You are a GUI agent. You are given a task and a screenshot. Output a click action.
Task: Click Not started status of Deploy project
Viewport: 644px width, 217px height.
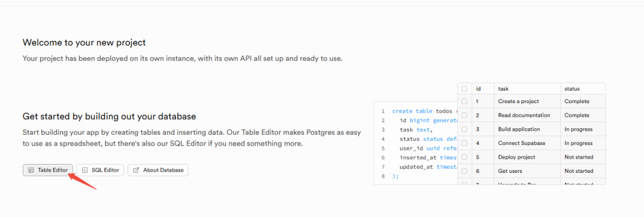[x=583, y=157]
